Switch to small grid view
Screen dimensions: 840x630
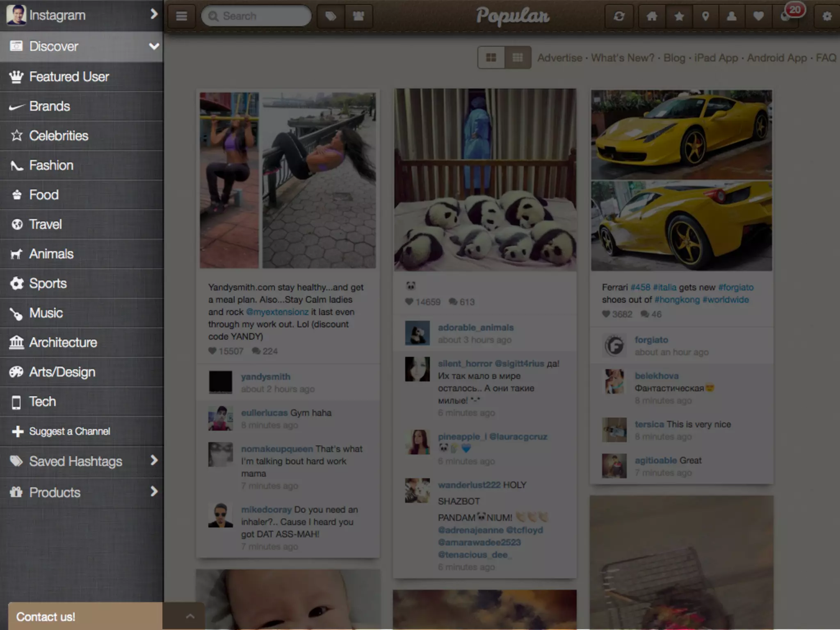pos(518,57)
